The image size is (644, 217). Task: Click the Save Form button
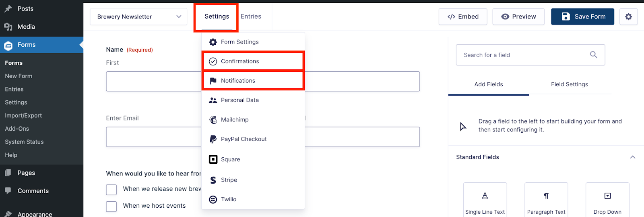[582, 17]
